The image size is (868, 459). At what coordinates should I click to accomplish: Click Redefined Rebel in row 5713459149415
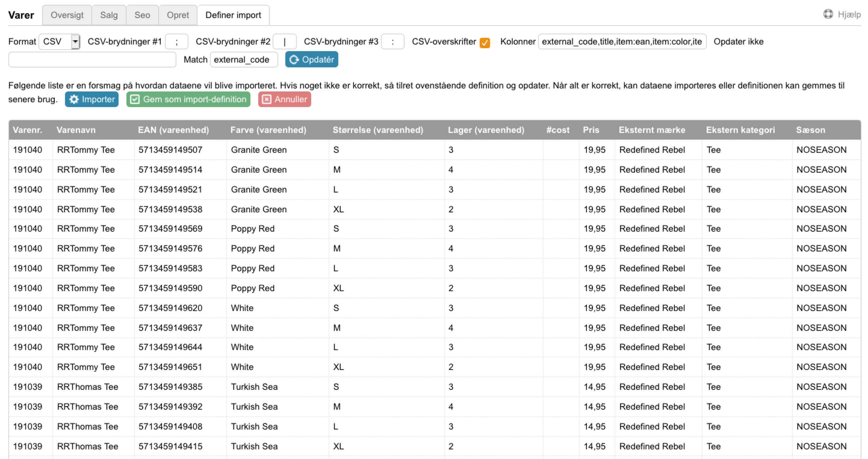652,446
